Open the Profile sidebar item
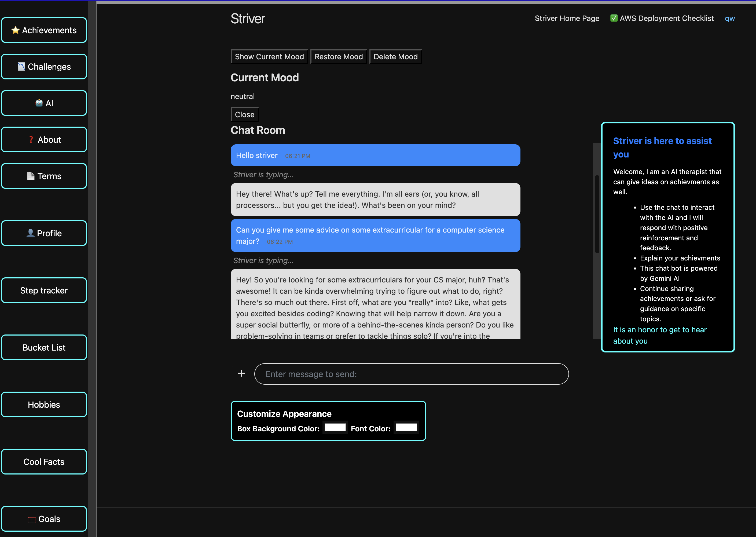This screenshot has height=537, width=756. (x=44, y=233)
